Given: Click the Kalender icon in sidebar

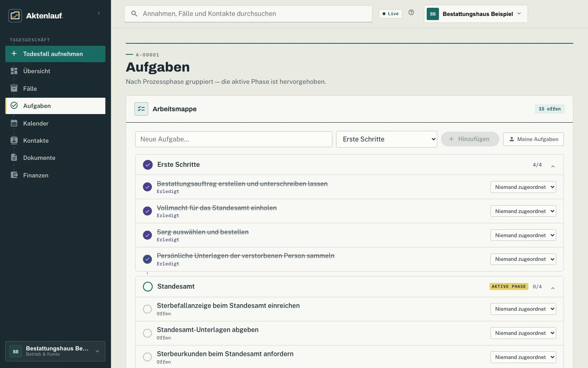Looking at the screenshot, I should [14, 123].
